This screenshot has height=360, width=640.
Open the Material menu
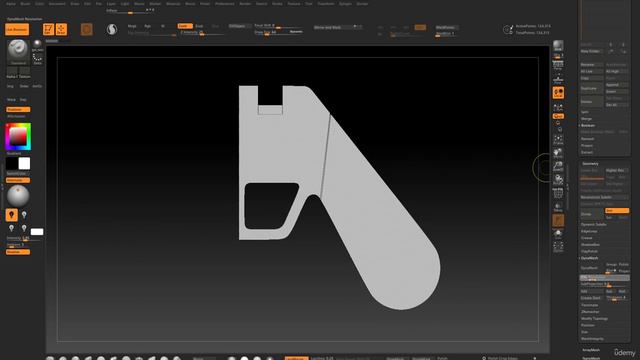(x=173, y=4)
